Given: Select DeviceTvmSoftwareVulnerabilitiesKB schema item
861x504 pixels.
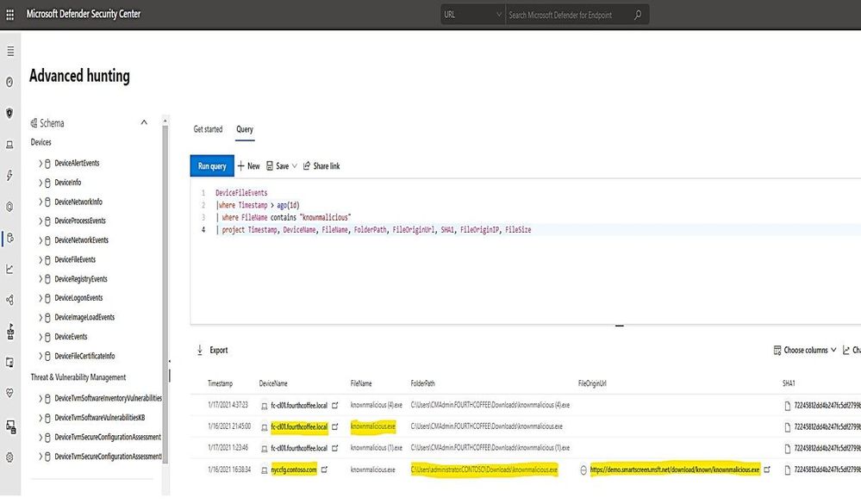Looking at the screenshot, I should point(99,417).
